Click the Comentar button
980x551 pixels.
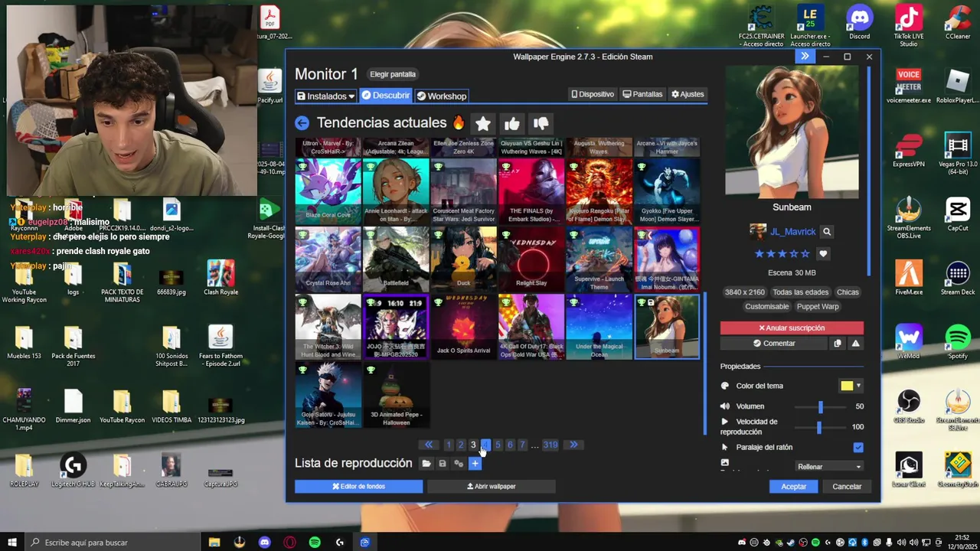pos(774,344)
